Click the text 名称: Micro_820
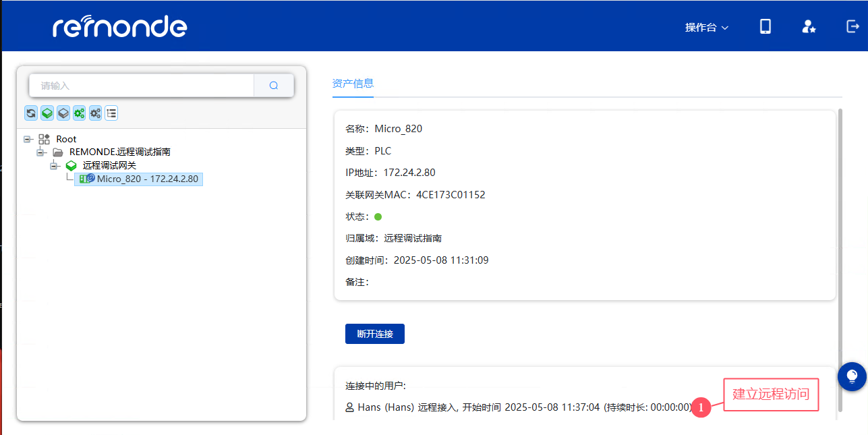This screenshot has width=868, height=435. click(384, 129)
